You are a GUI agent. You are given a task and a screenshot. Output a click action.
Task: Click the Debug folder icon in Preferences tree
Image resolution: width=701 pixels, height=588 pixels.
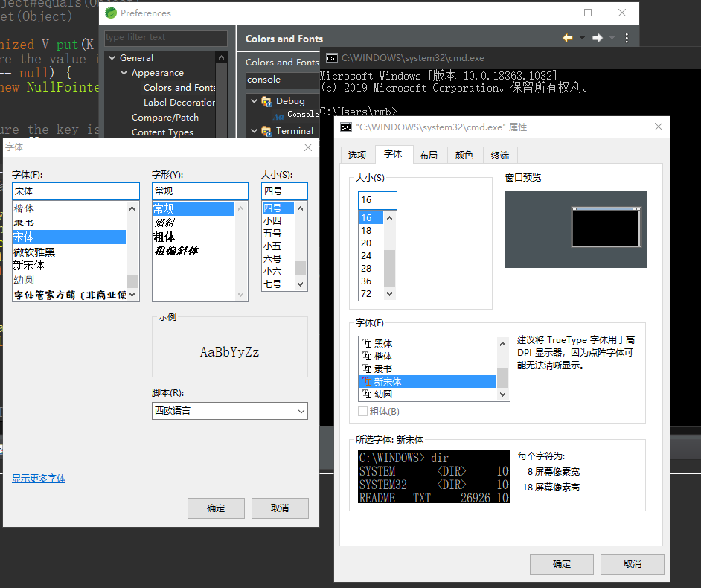pyautogui.click(x=267, y=101)
